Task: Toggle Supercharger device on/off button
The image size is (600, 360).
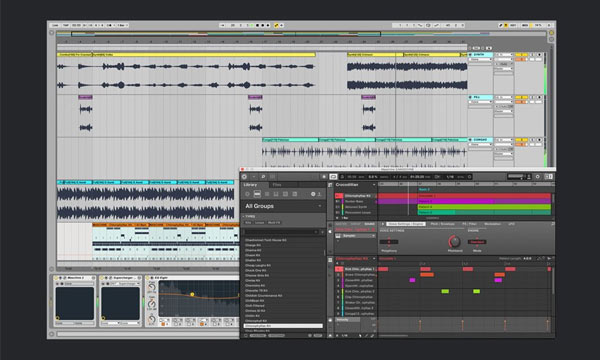Action: [101, 278]
